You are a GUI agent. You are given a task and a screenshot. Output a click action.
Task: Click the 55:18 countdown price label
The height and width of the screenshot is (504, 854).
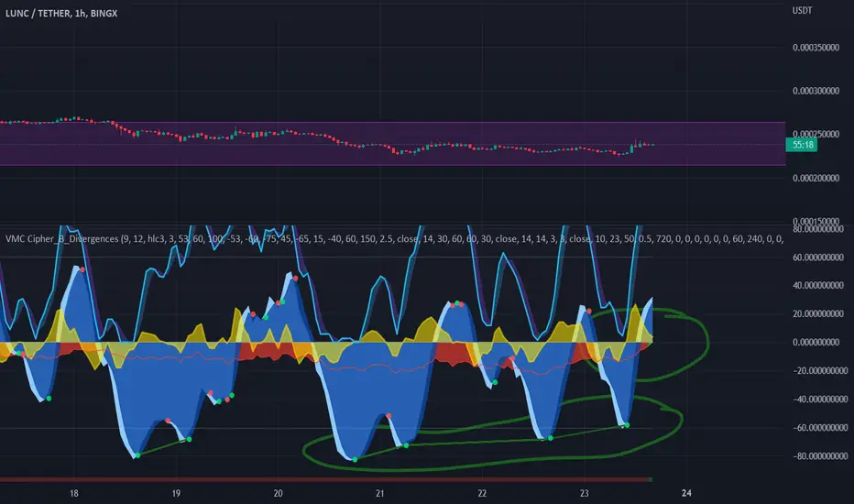click(801, 145)
